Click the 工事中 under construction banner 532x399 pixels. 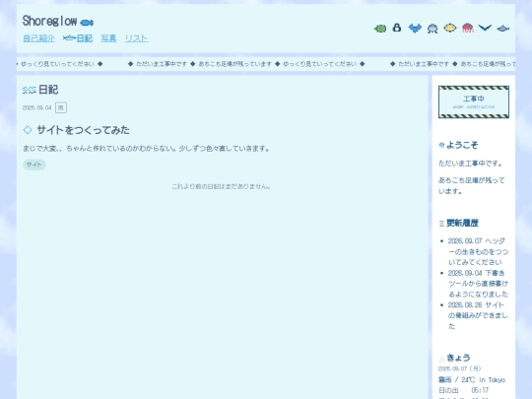click(x=474, y=101)
